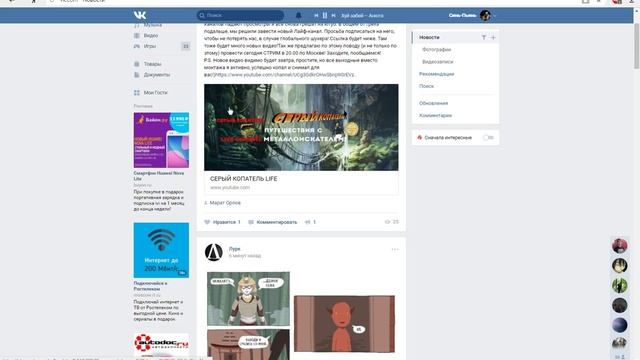Open Мои Гости in left sidebar
The width and height of the screenshot is (640, 360).
(156, 93)
